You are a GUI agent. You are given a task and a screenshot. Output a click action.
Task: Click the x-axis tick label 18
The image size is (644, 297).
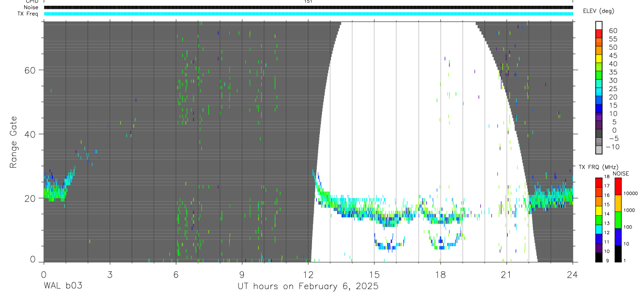click(x=441, y=274)
